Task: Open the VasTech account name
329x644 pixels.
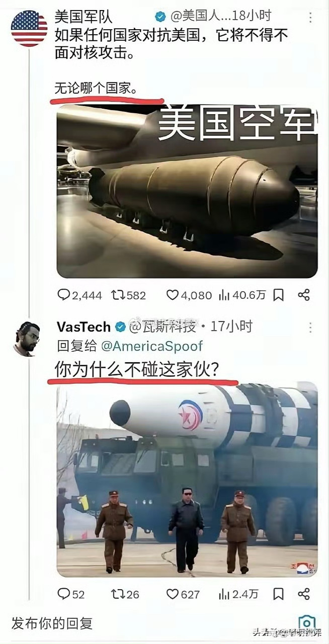Action: point(84,327)
